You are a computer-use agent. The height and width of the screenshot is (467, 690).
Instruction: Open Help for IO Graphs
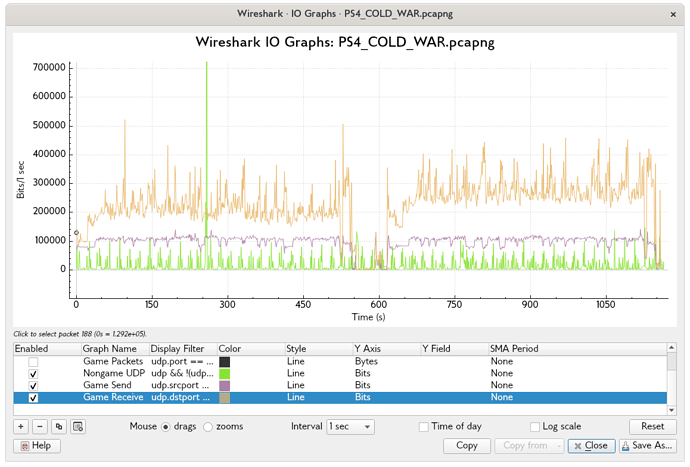[x=35, y=446]
